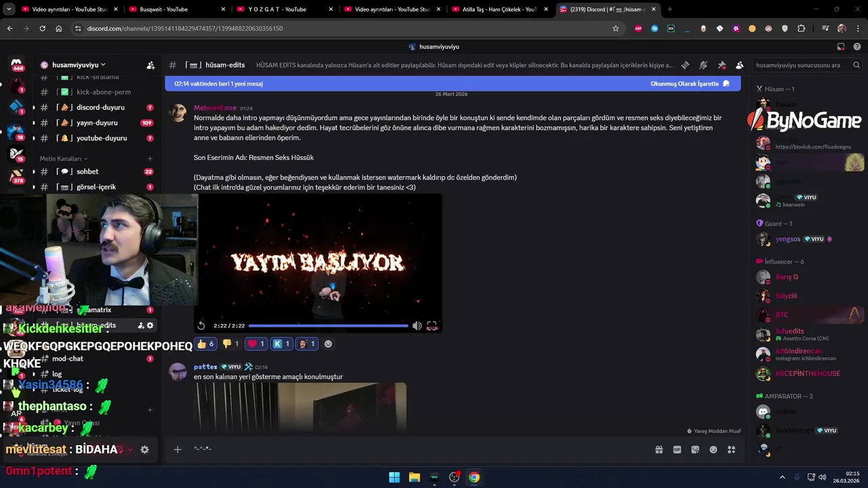Open Windows Start button in taskbar
This screenshot has width=868, height=488.
point(394,477)
